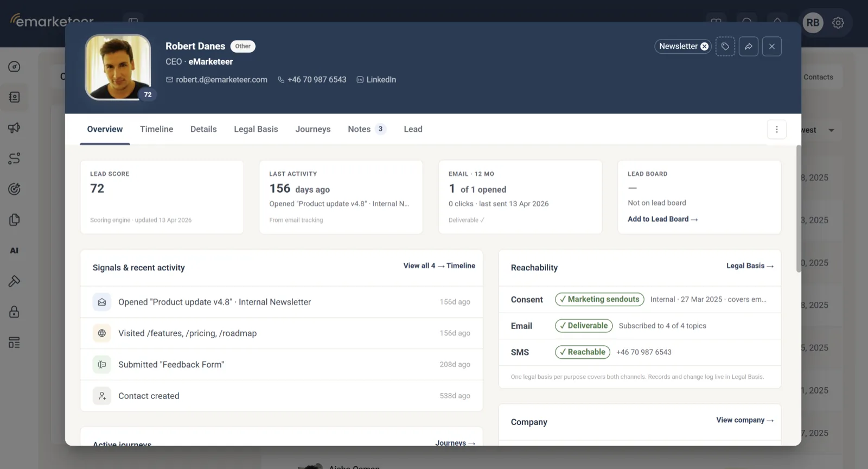Open the Legal Basis link in Reachability
The image size is (868, 469).
pyautogui.click(x=750, y=266)
